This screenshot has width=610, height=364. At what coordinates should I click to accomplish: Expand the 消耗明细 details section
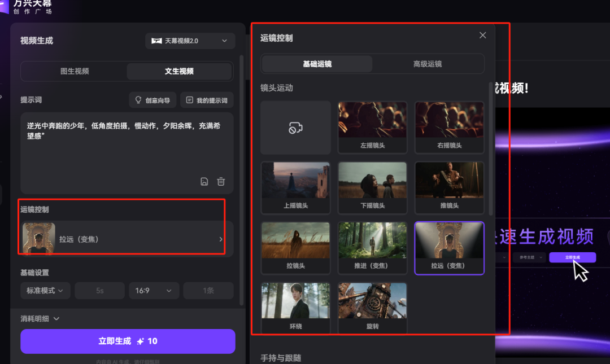tap(37, 318)
